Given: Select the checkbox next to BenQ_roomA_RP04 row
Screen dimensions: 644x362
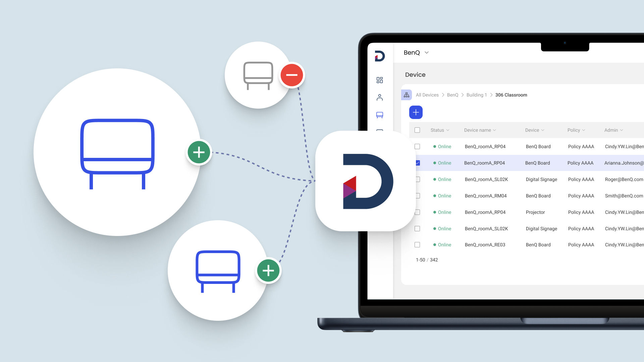Looking at the screenshot, I should pos(418,146).
